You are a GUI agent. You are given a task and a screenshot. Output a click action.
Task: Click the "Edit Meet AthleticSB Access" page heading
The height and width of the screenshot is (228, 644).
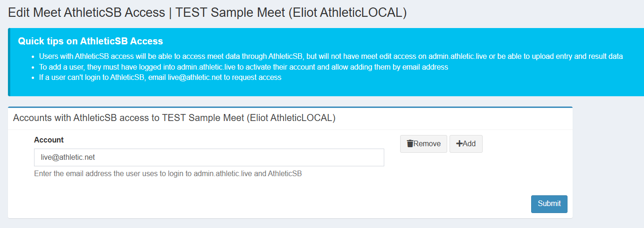[x=86, y=13]
